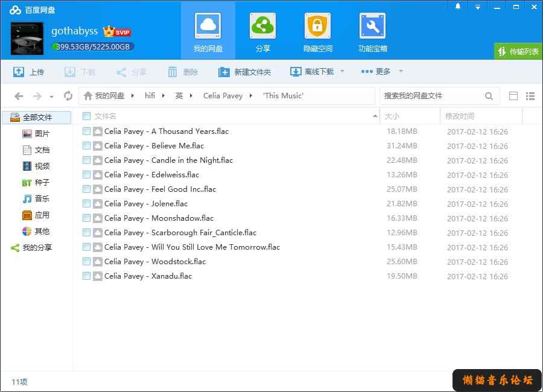Image resolution: width=543 pixels, height=392 pixels.
Task: Go to 我的网盘 home in breadcrumb
Action: [104, 95]
